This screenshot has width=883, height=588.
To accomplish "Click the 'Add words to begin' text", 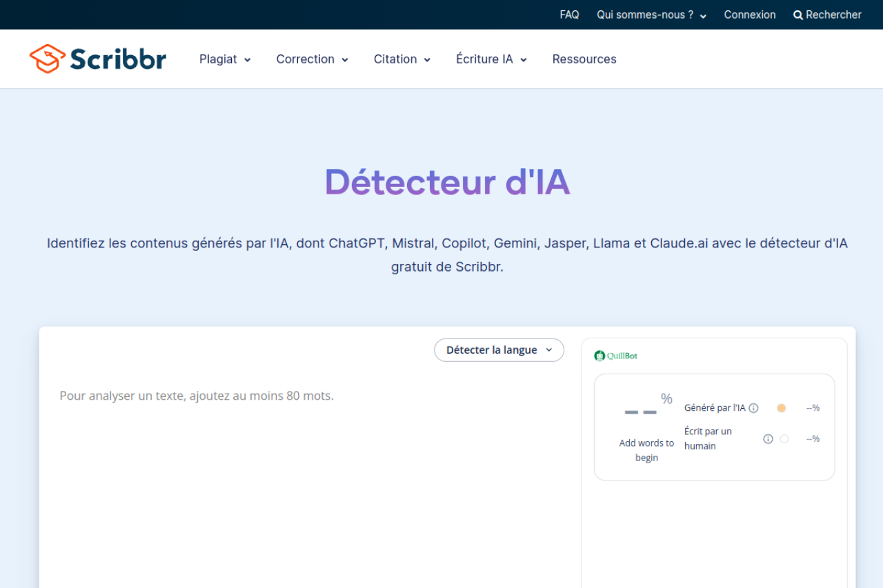I will coord(646,450).
